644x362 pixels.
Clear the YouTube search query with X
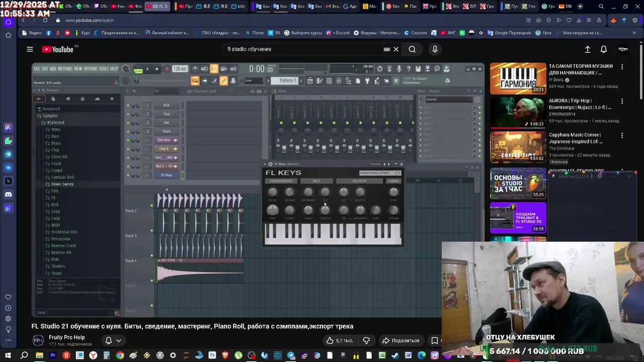click(396, 49)
